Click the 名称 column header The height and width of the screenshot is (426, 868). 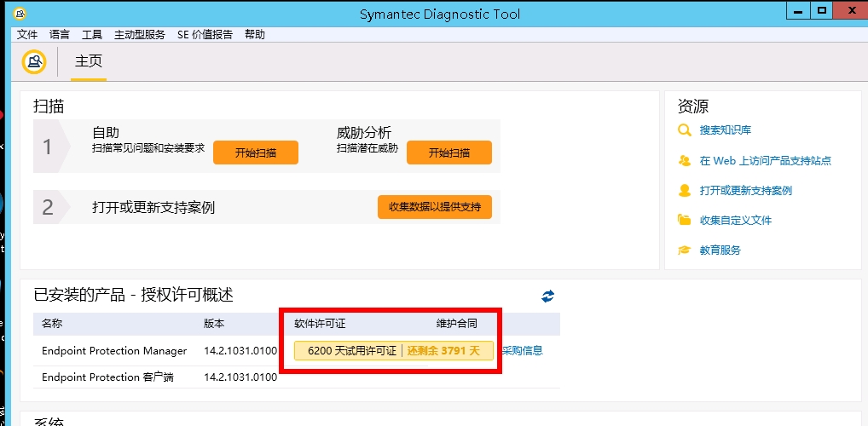click(52, 324)
